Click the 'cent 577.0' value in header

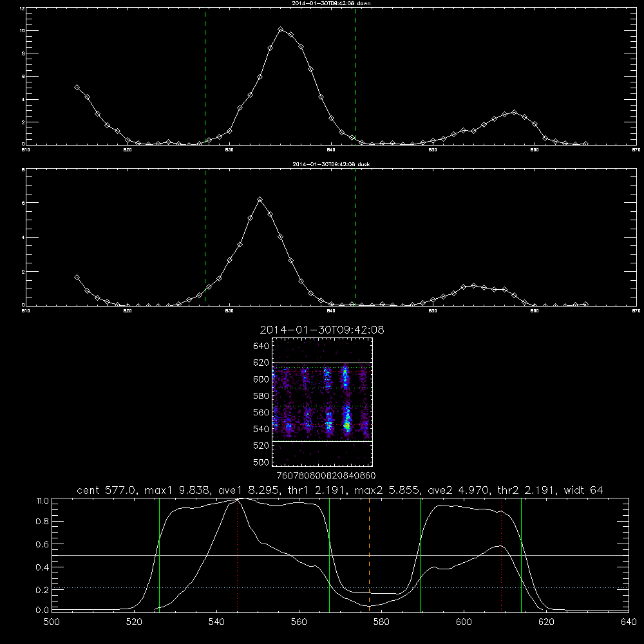coord(107,490)
